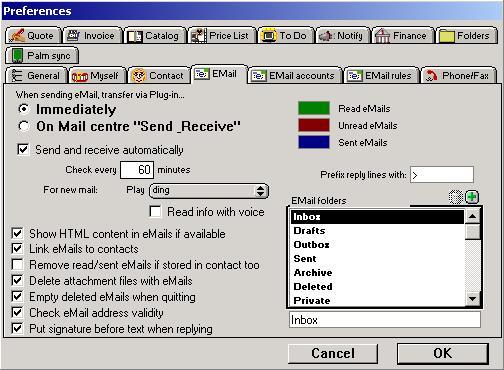Screen dimensions: 504x370
Task: Confirm preferences with OK button
Action: coord(442,353)
